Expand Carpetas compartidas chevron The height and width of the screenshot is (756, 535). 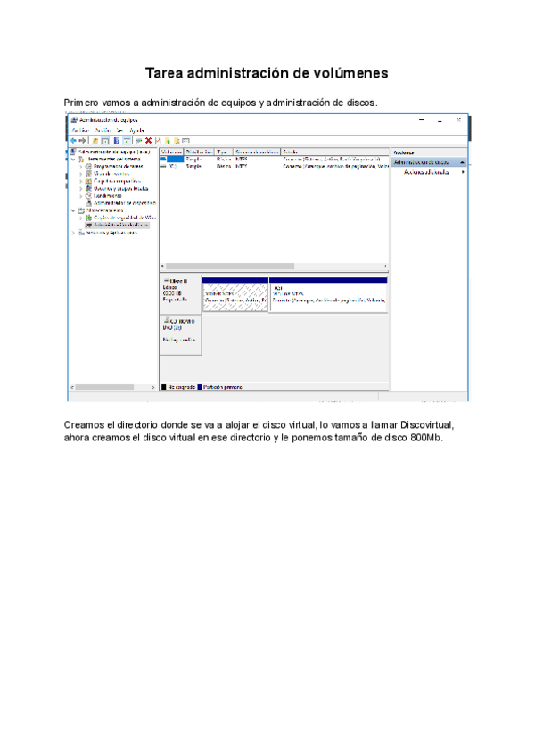point(80,181)
